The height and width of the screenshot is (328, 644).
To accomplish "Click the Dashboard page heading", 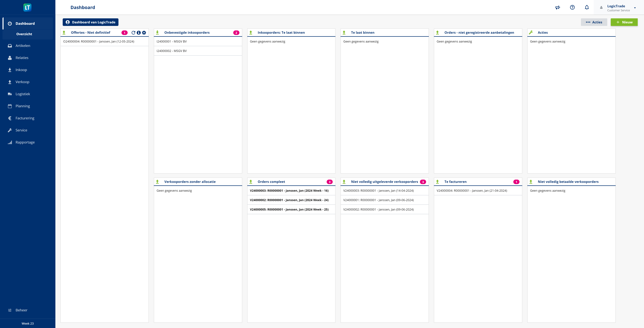I will coord(83,8).
